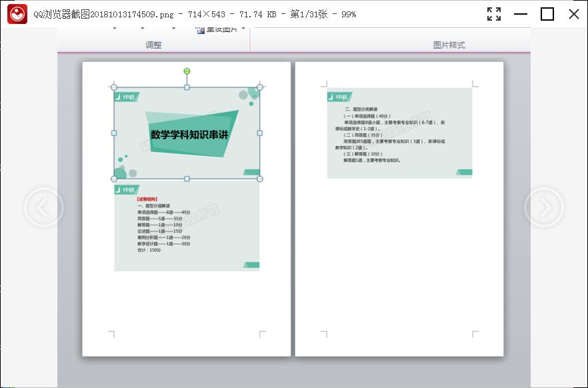Toggle fullscreen view of the image
Image resolution: width=588 pixels, height=388 pixels.
[x=494, y=14]
